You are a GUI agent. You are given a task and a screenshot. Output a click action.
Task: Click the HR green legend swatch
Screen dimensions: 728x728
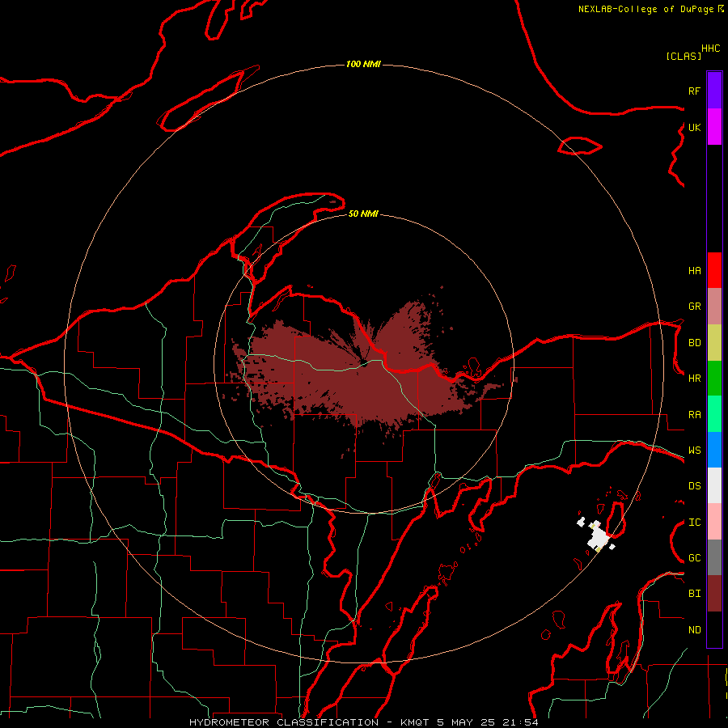tap(714, 379)
